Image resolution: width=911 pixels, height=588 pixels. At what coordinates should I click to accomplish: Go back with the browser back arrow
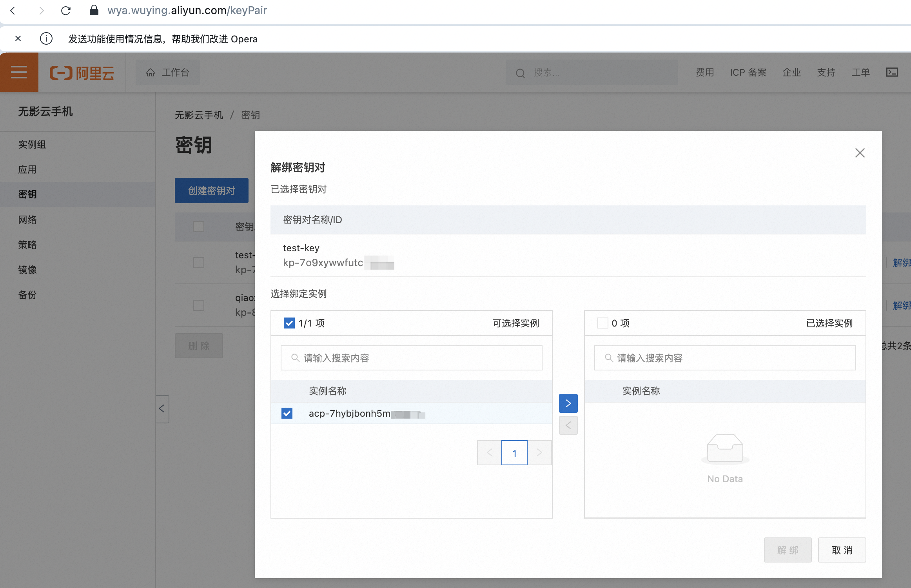(13, 11)
